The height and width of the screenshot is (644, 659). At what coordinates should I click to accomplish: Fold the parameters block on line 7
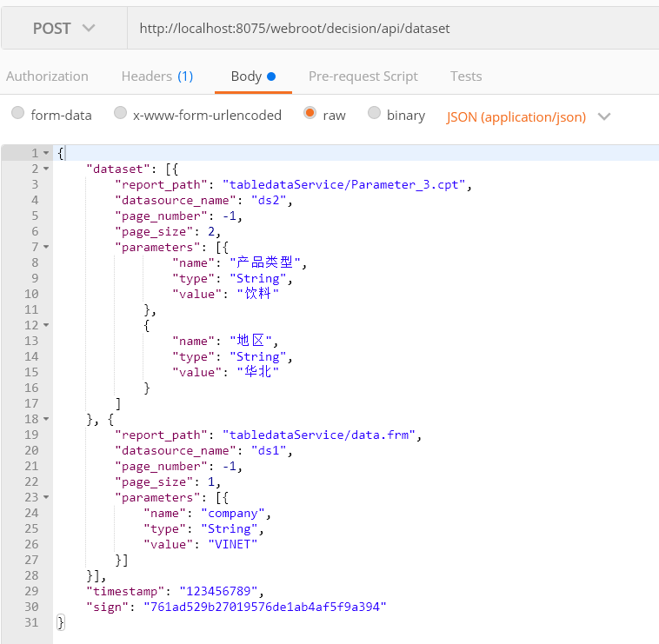pyautogui.click(x=46, y=247)
